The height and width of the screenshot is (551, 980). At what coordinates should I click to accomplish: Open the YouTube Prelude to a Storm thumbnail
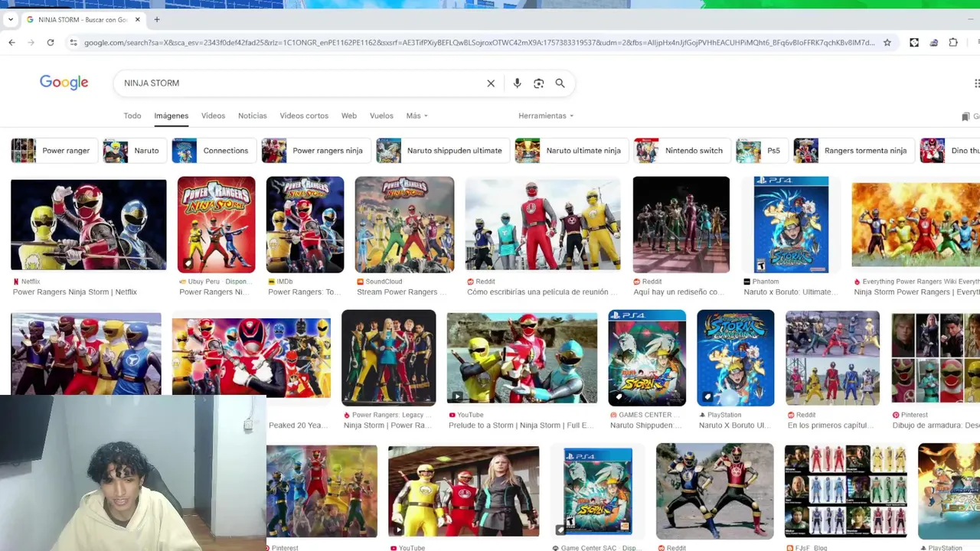click(522, 357)
